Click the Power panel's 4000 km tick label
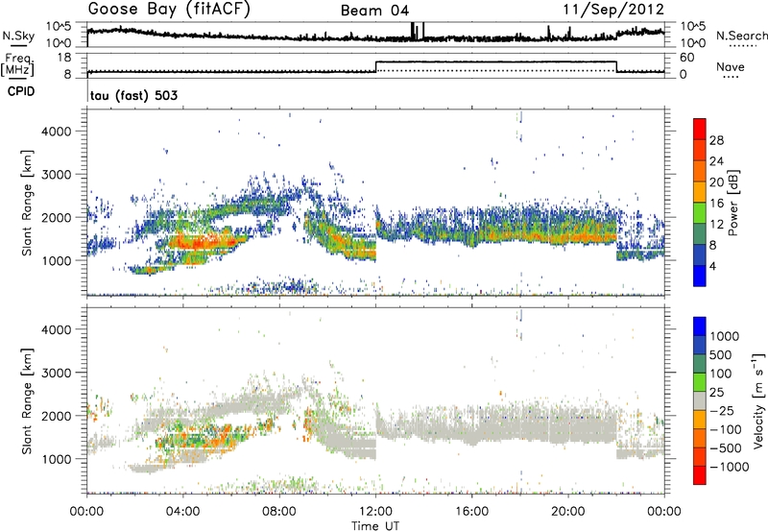The height and width of the screenshot is (532, 768). pyautogui.click(x=57, y=132)
